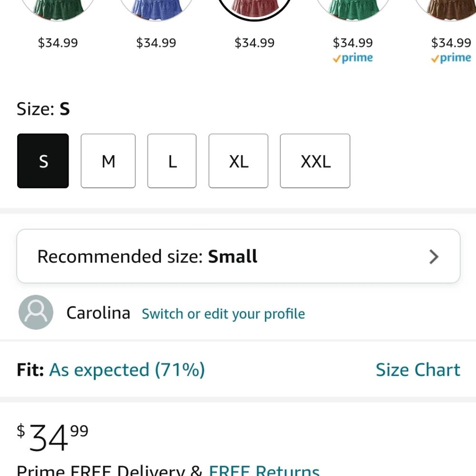Expand the Recommended size chevron
Viewport: 476px width, 476px height.
point(434,257)
